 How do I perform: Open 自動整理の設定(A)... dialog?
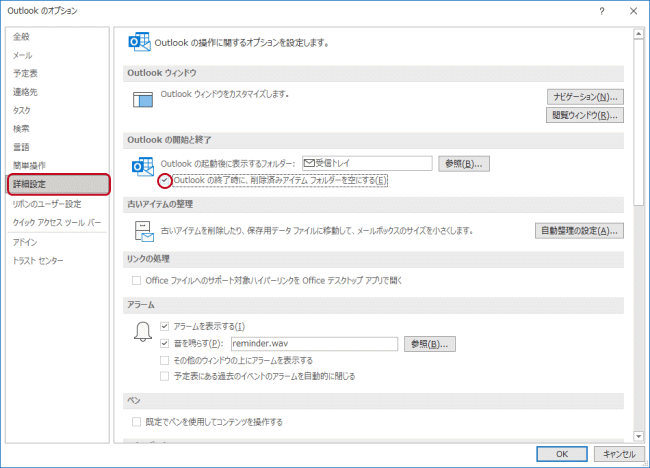(579, 231)
